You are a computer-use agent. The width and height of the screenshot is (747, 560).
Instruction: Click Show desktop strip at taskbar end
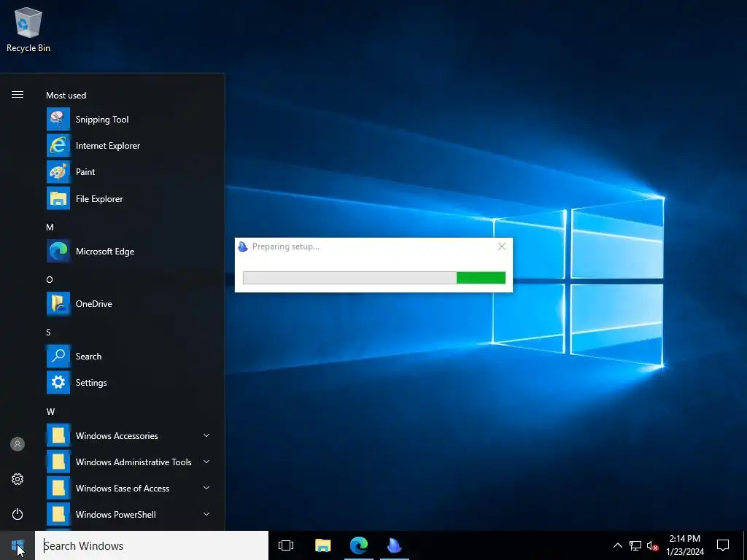pos(745,545)
